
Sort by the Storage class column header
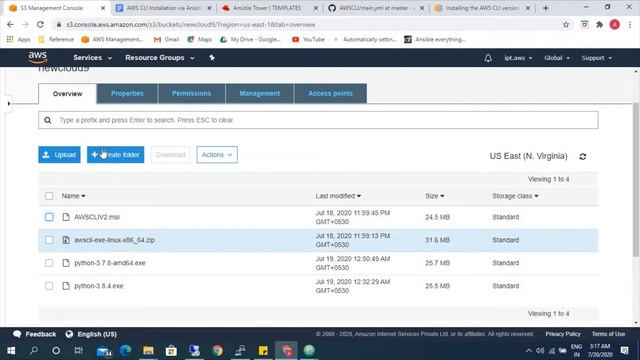tap(515, 196)
